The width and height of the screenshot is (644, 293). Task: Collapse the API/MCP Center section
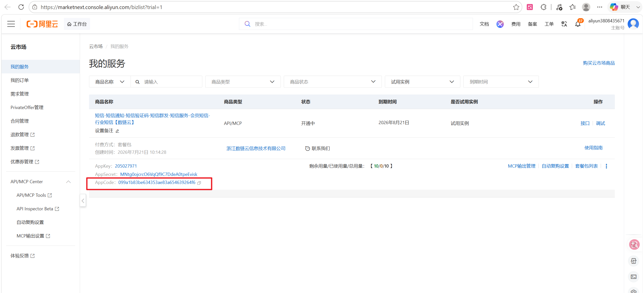tap(68, 182)
